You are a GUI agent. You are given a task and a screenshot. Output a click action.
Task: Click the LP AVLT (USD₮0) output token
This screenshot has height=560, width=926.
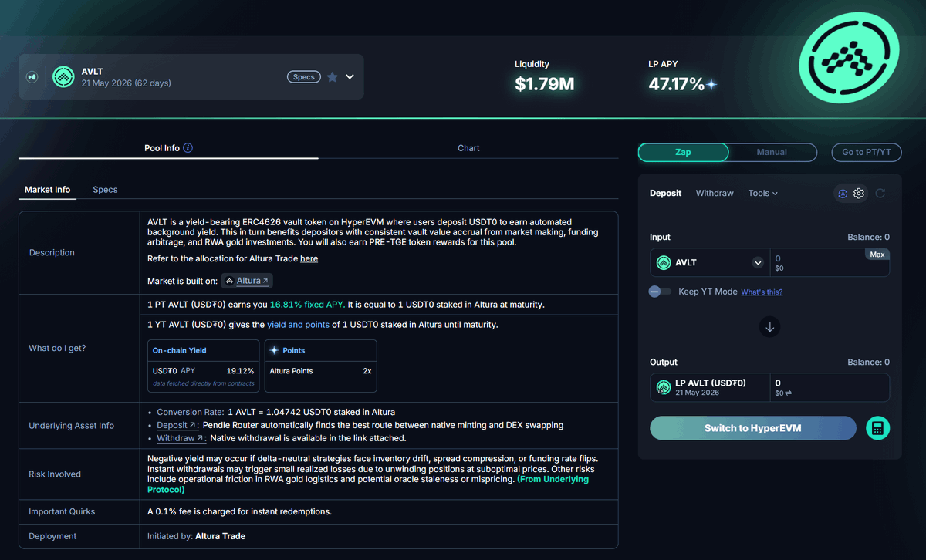tap(710, 387)
